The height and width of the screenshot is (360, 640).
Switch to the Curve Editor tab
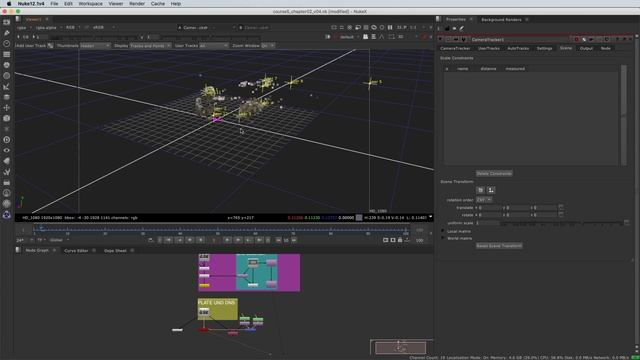(x=76, y=251)
